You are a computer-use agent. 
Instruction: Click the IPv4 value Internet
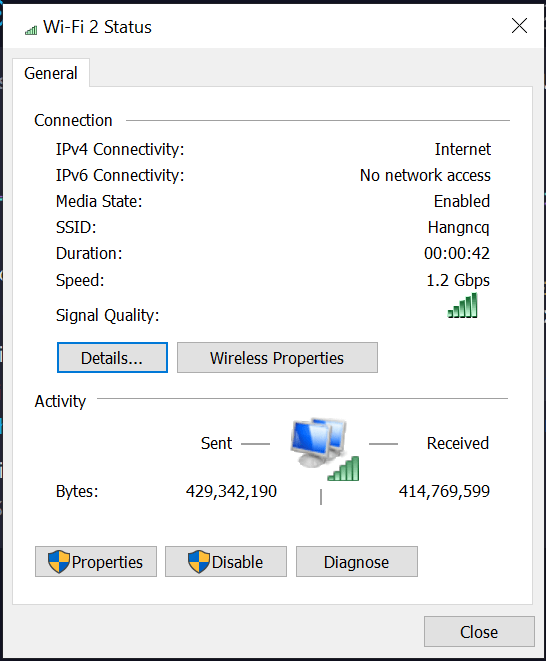(463, 149)
